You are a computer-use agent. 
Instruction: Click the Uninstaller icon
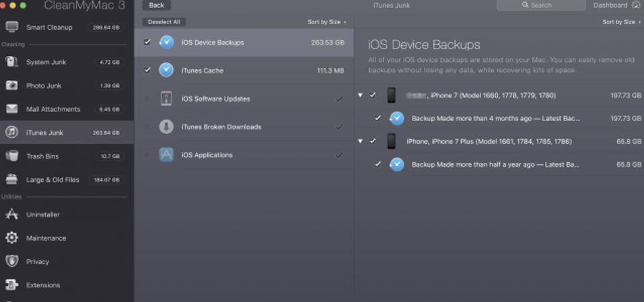(11, 214)
